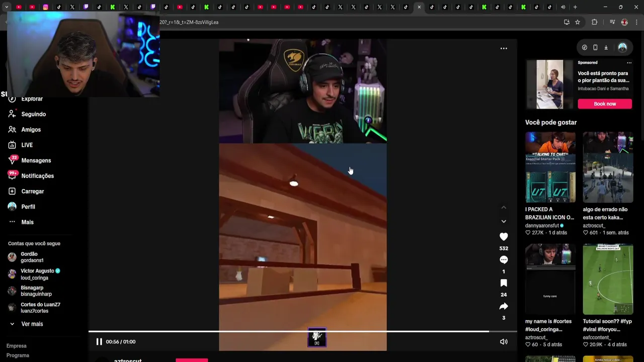Viewport: 644px width, 362px height.
Task: Open followed account Bisnagarp
Action: [30, 291]
